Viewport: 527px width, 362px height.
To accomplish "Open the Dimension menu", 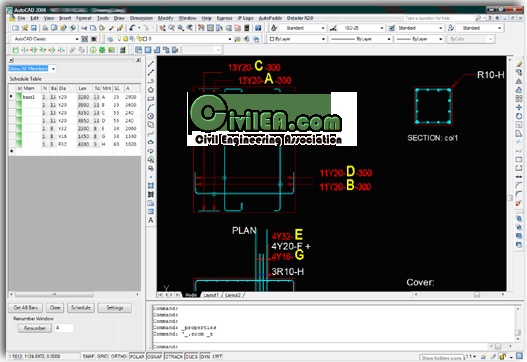I will click(141, 18).
